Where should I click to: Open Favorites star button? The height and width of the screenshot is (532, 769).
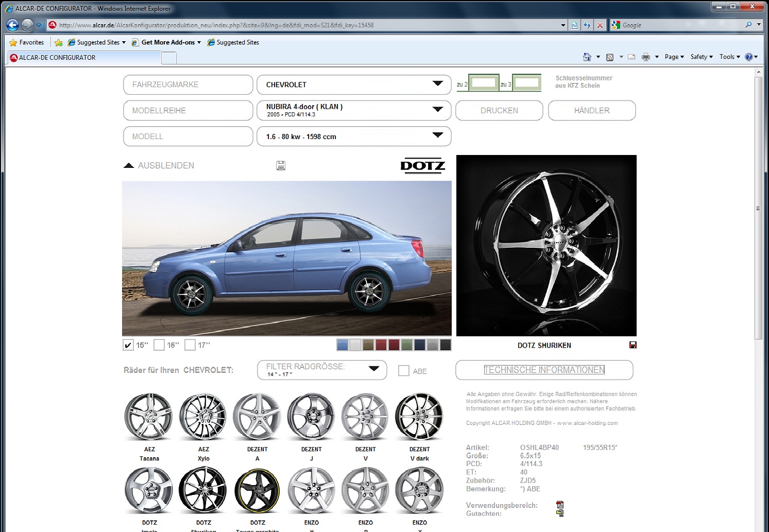tap(27, 42)
